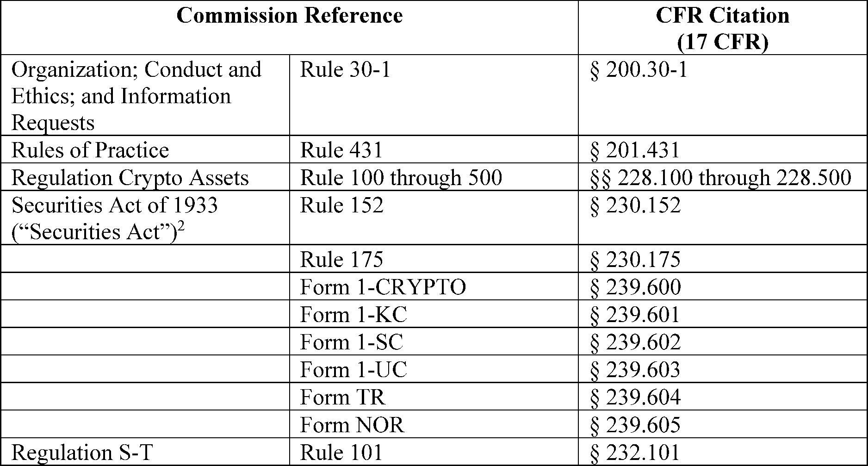This screenshot has height=466, width=868.
Task: Select the Form 1-SC cell
Action: (x=434, y=341)
